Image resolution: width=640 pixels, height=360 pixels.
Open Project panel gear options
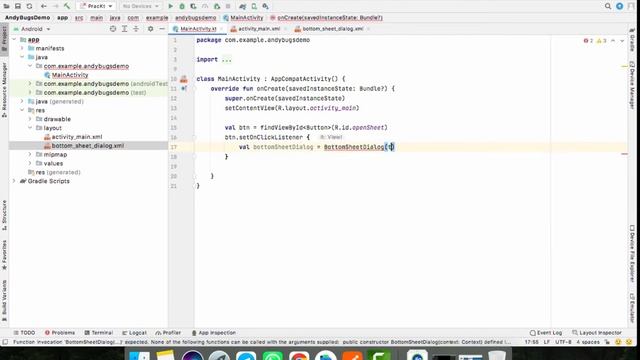point(151,29)
